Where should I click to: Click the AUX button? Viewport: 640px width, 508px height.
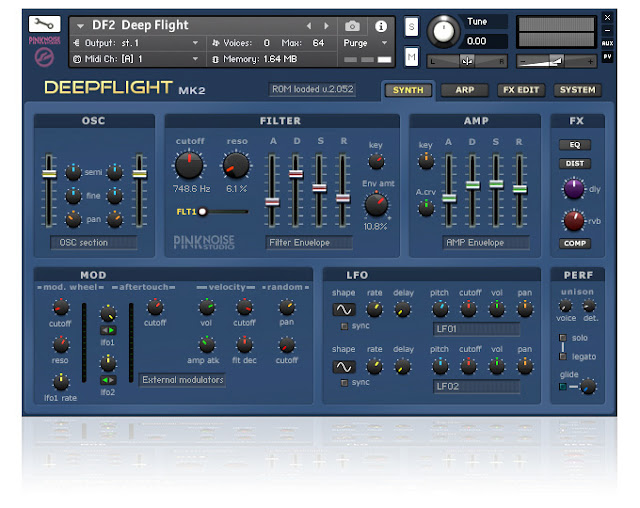pos(607,43)
